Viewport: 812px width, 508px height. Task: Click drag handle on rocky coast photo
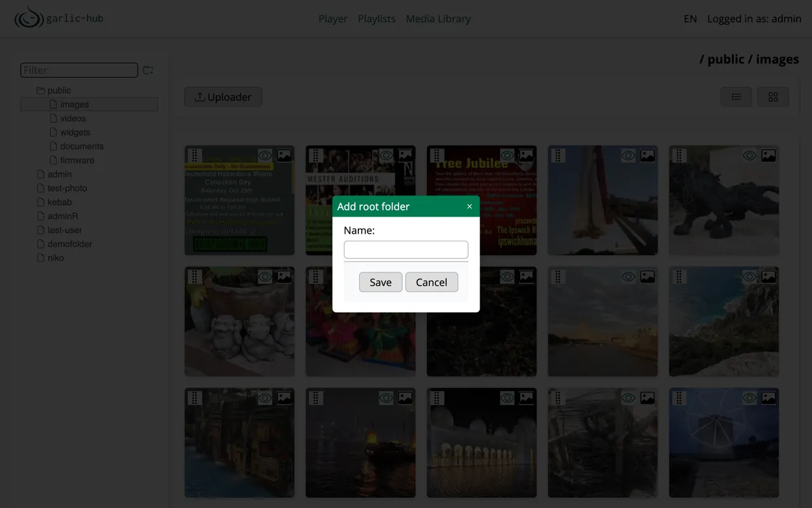point(679,276)
